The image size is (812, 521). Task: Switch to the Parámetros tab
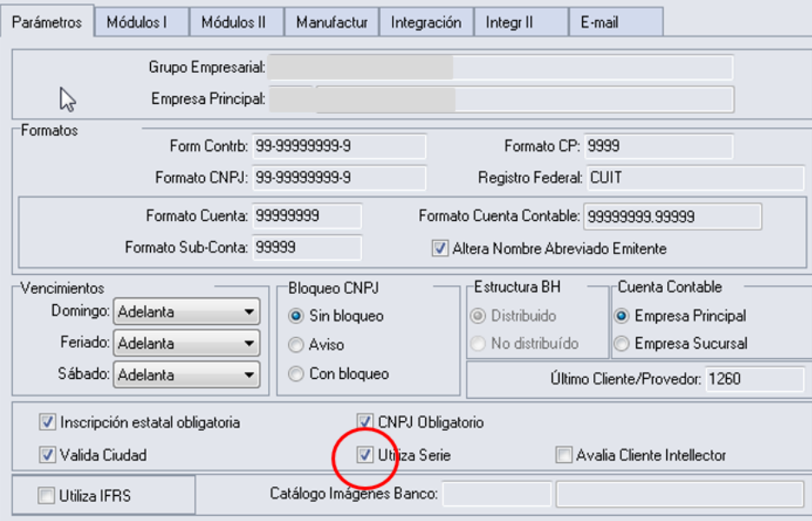coord(47,22)
